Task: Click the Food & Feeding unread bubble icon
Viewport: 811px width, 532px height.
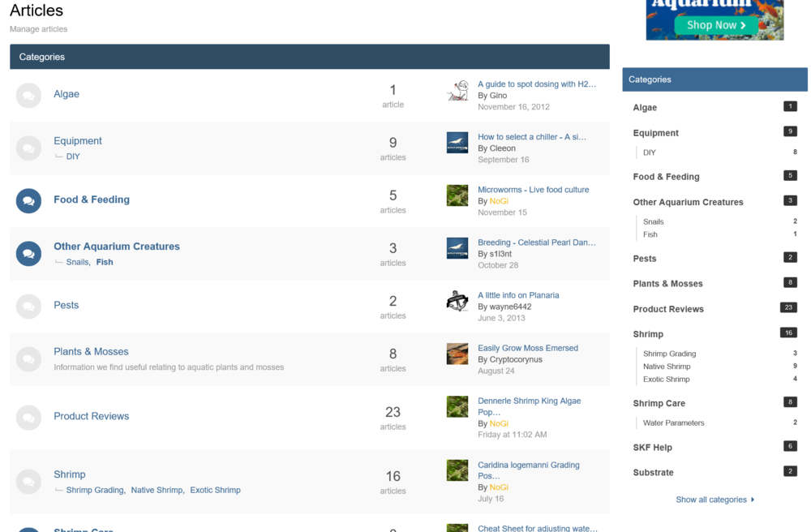Action: [28, 201]
